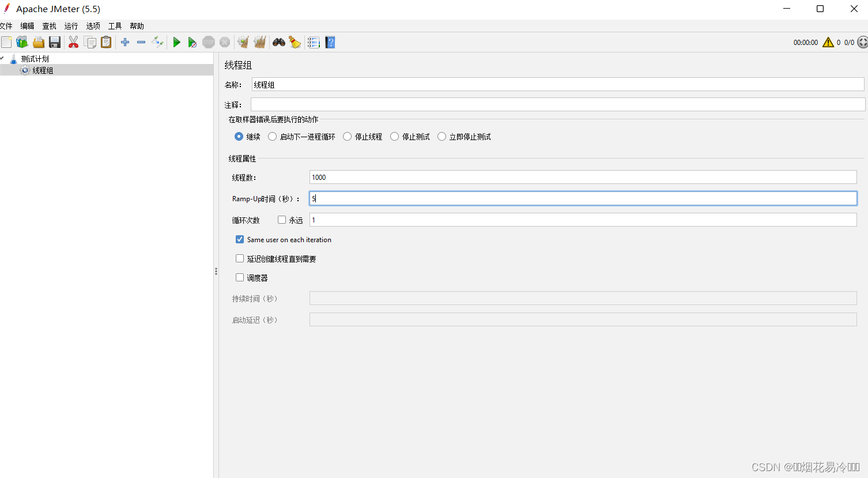Start the test with green play icon
868x478 pixels.
coord(177,42)
